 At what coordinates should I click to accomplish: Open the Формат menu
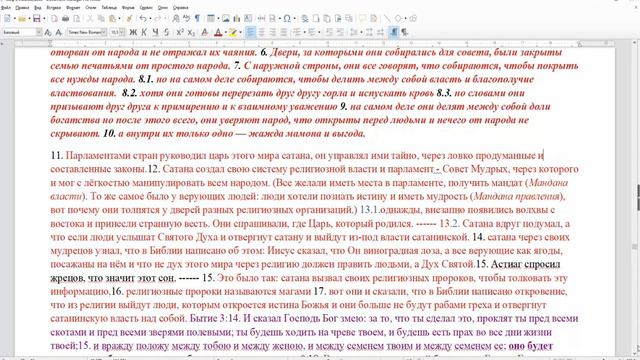tap(73, 7)
